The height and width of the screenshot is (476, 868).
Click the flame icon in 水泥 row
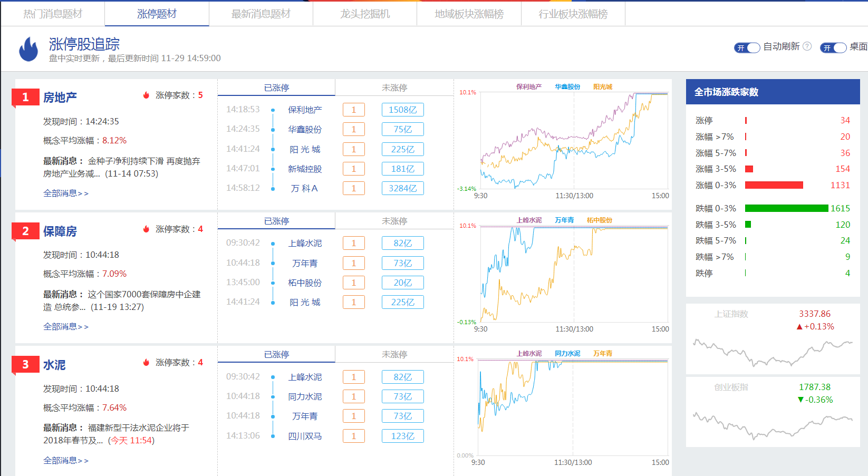pyautogui.click(x=146, y=363)
